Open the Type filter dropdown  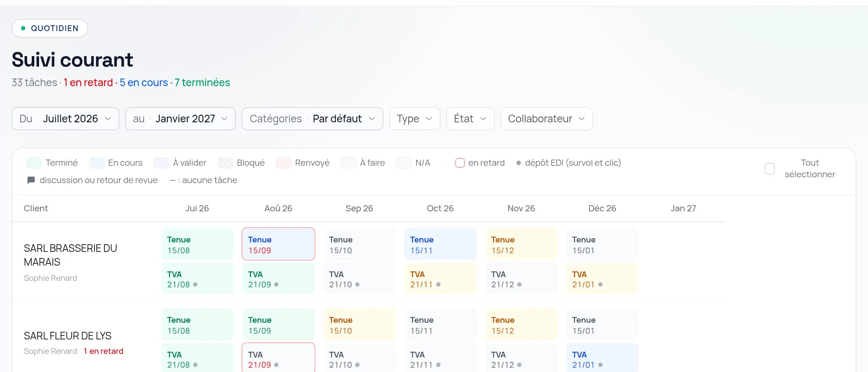(x=415, y=119)
